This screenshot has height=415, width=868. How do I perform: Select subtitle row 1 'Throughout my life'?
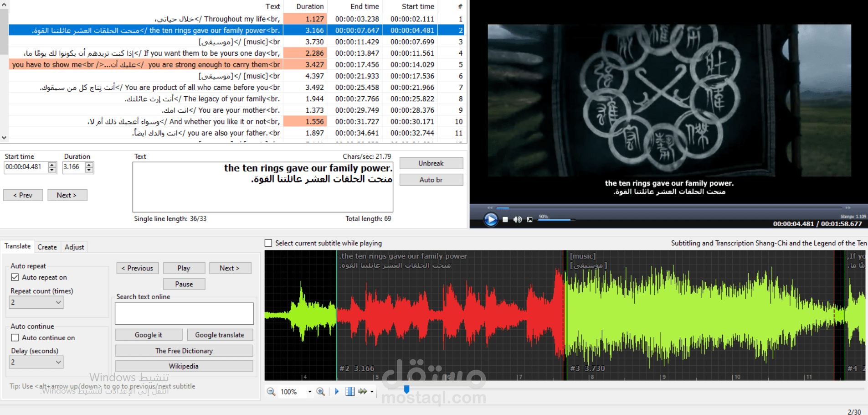coord(236,19)
